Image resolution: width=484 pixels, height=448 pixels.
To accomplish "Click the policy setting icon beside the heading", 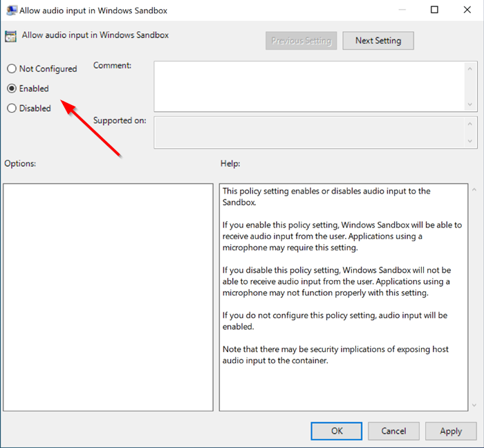I will coord(10,37).
